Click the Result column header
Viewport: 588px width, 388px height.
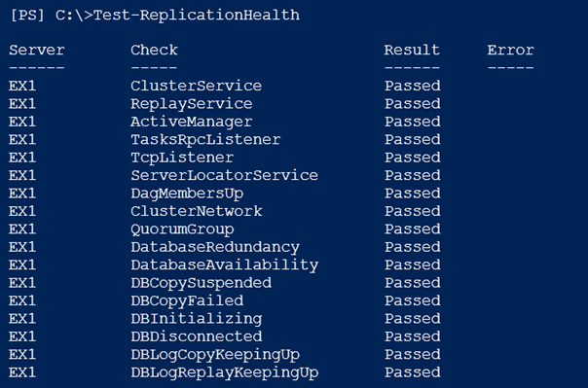tap(412, 50)
